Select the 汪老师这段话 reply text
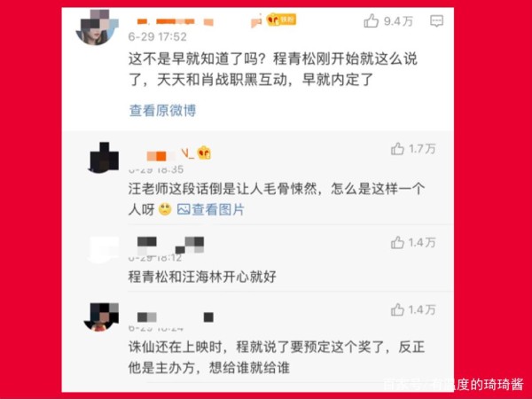The width and height of the screenshot is (532, 399). (276, 199)
